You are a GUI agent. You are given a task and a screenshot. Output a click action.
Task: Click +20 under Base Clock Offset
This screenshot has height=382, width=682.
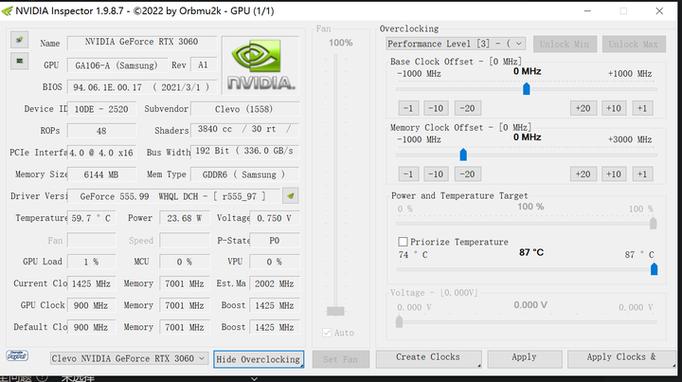click(x=583, y=108)
